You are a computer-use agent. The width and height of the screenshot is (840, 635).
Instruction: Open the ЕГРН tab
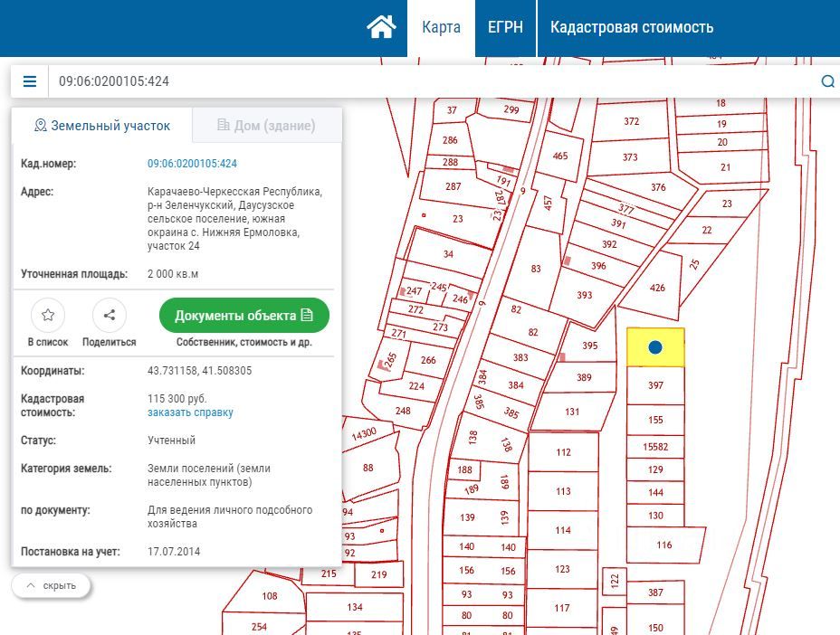point(505,27)
